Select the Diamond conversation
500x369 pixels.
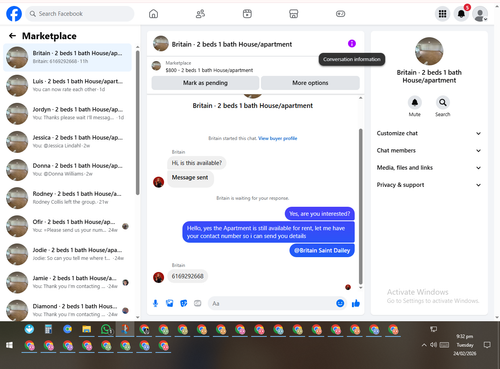(x=67, y=310)
